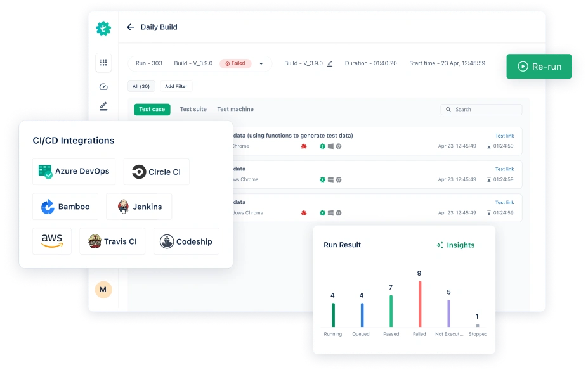Click the Failed status badge
Screen dimensions: 588x372
pyautogui.click(x=235, y=64)
